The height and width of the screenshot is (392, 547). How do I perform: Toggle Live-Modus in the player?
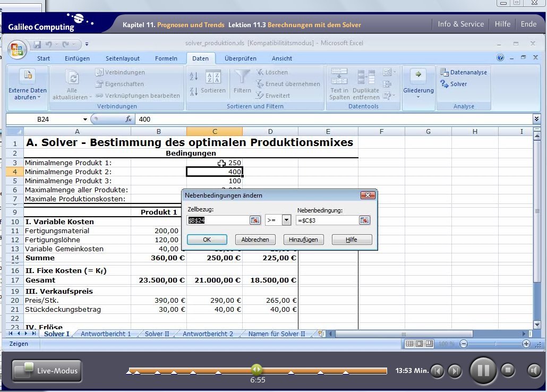click(x=47, y=371)
